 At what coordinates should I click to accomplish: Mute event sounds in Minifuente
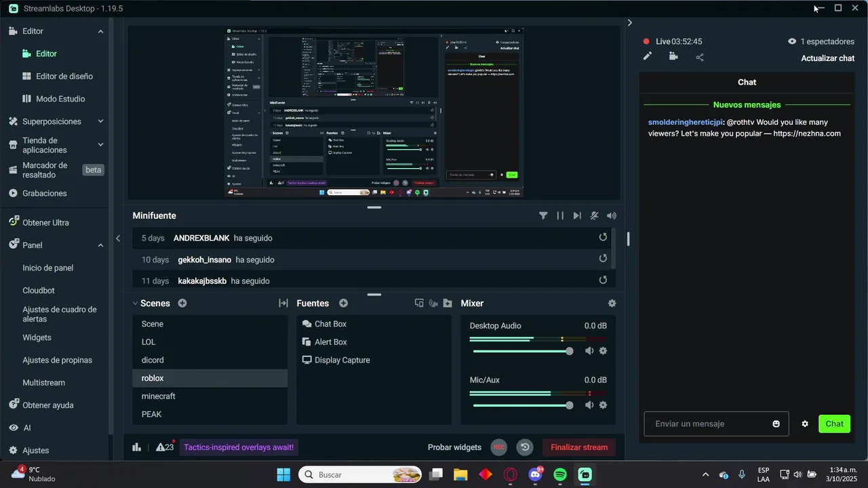coord(594,216)
